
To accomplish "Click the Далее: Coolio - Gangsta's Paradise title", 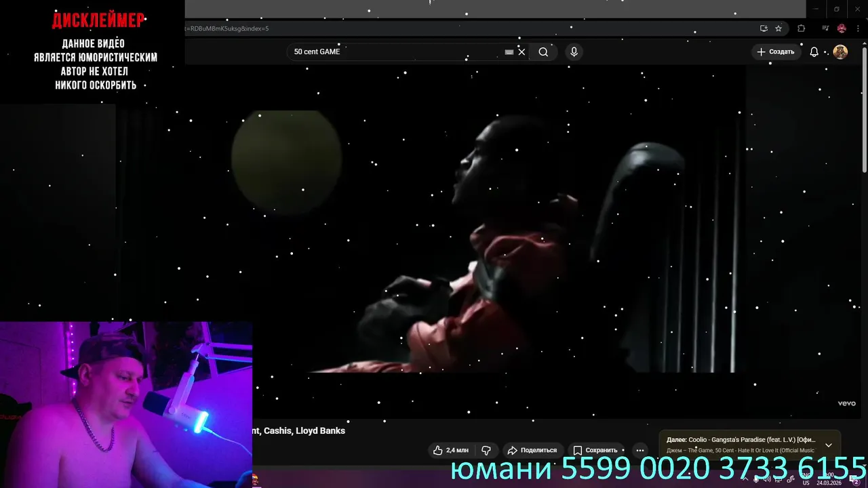I will tap(741, 440).
